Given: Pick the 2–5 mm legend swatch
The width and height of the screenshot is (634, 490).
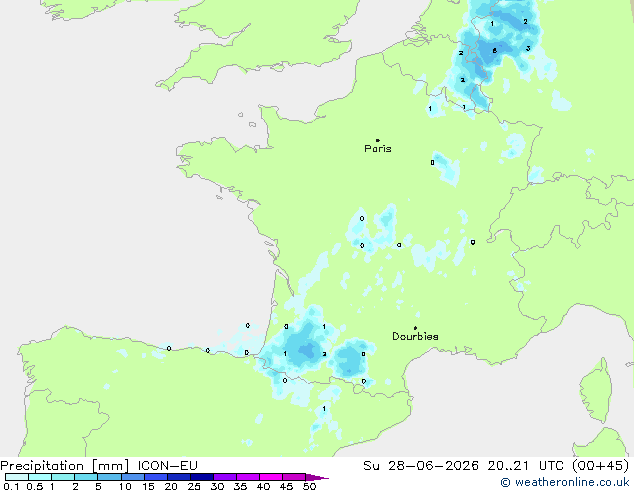Looking at the screenshot, I should 86,477.
